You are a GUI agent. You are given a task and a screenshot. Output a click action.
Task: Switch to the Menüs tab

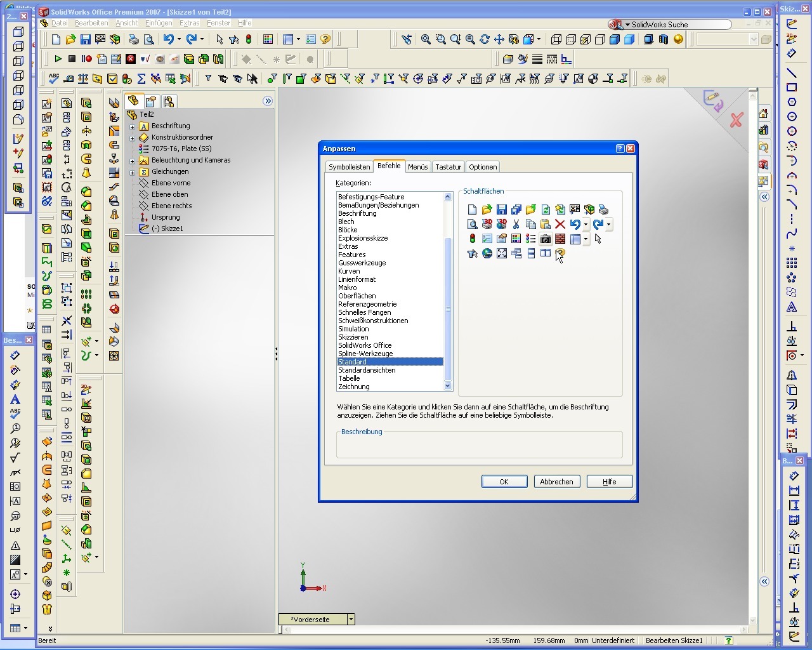click(417, 167)
